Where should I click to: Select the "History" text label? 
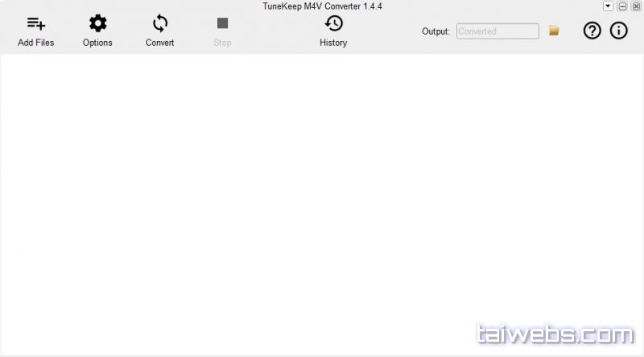point(333,43)
